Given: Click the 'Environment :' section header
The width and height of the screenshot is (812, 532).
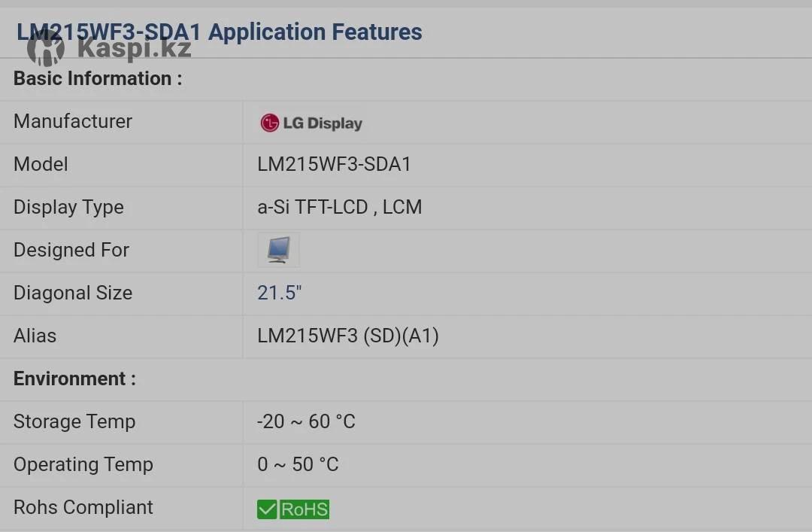Looking at the screenshot, I should pos(75,379).
